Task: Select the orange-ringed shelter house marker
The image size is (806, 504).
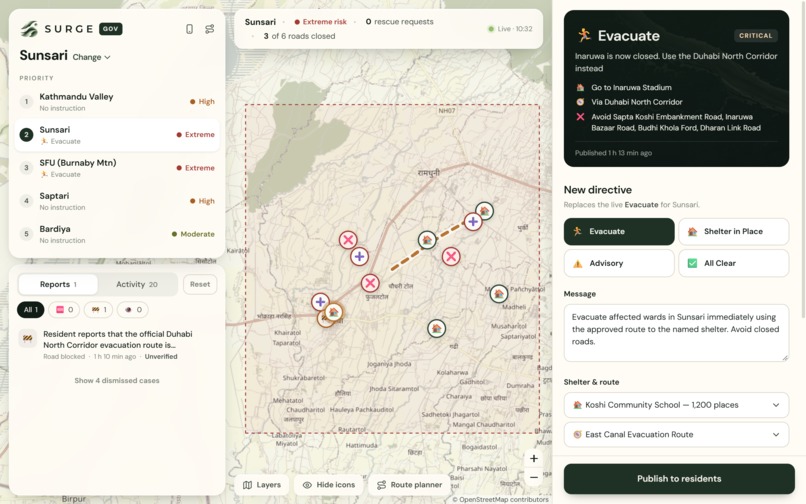Action: (334, 312)
